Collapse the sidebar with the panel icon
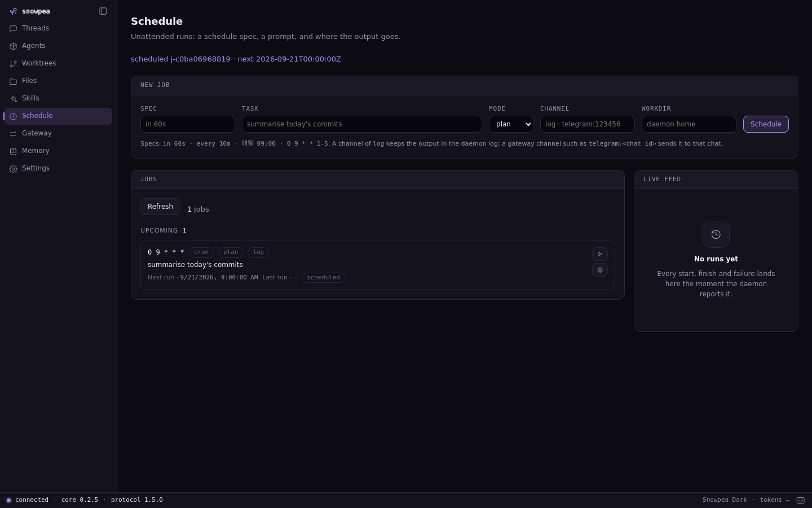Image resolution: width=812 pixels, height=508 pixels. [103, 11]
